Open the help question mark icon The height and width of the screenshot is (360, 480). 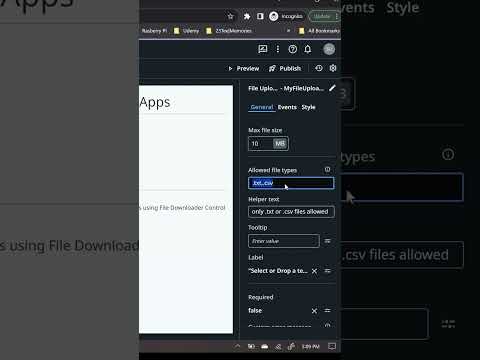(x=293, y=49)
